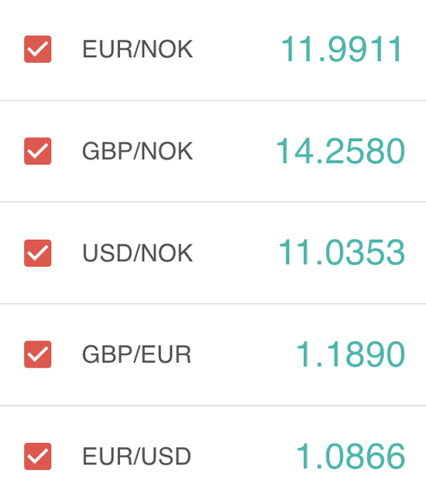Deselect the EUR/USD checkbox
The image size is (426, 504).
(x=37, y=456)
